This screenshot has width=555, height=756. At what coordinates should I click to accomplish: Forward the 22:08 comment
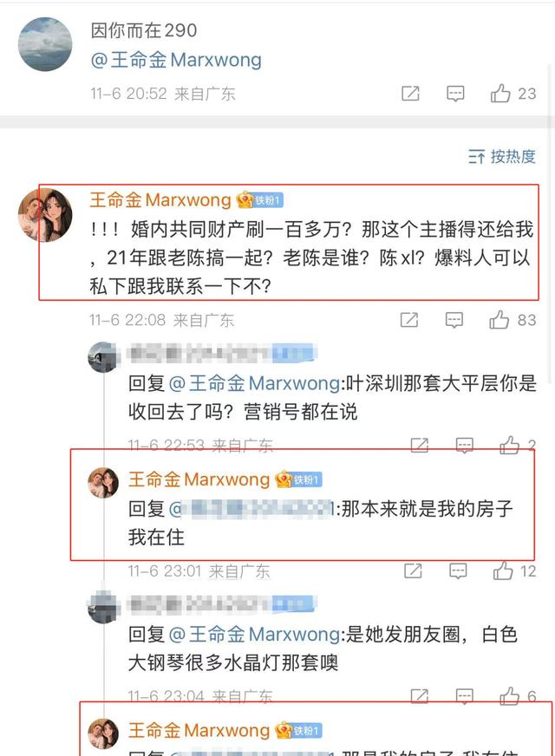point(409,320)
